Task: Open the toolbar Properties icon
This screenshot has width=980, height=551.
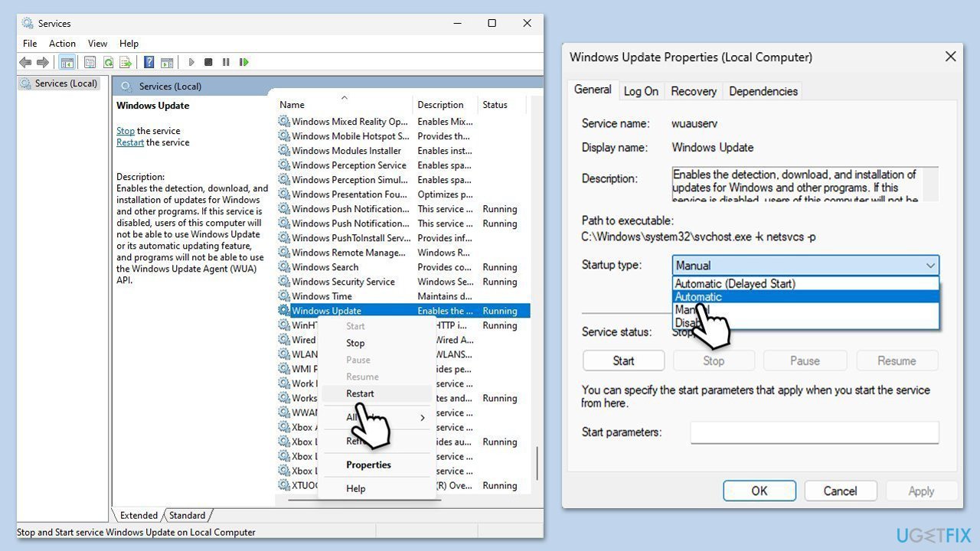Action: [x=90, y=62]
